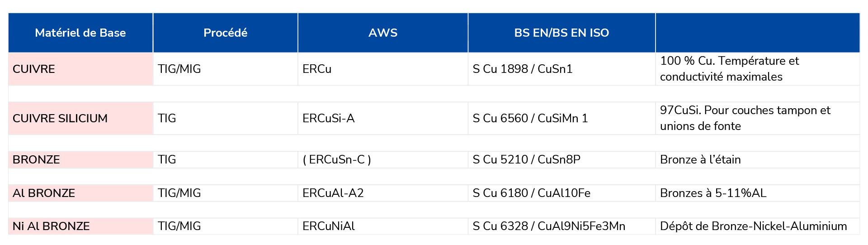This screenshot has height=245, width=868.
Task: Select the ( ERCuSn-C ) cell
Action: point(383,159)
